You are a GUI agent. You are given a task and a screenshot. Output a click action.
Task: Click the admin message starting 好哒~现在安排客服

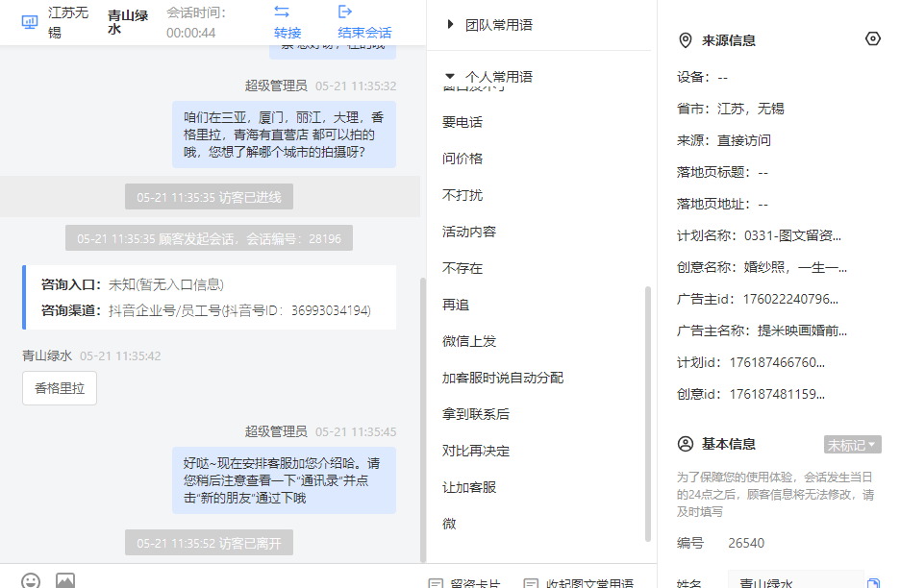point(284,480)
